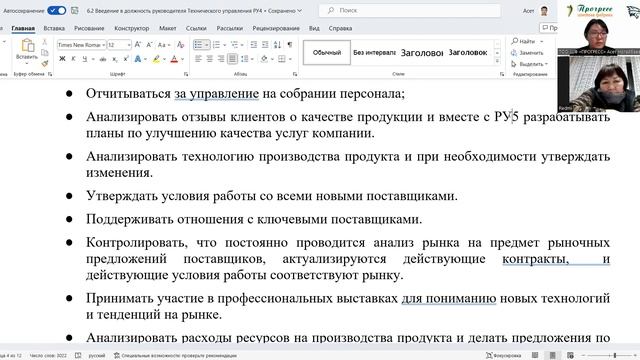This screenshot has height=360, width=640.
Task: Click the spelling check book icon in status bar
Action: pyautogui.click(x=78, y=356)
